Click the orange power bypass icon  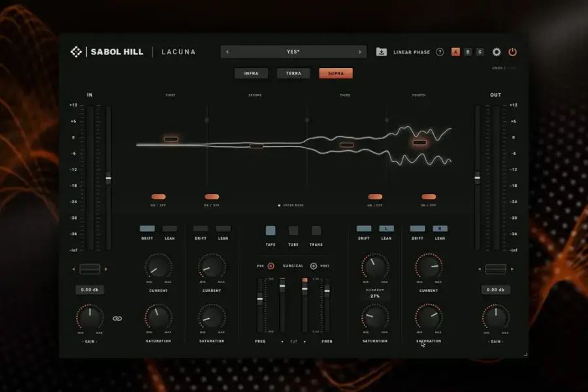pos(512,52)
